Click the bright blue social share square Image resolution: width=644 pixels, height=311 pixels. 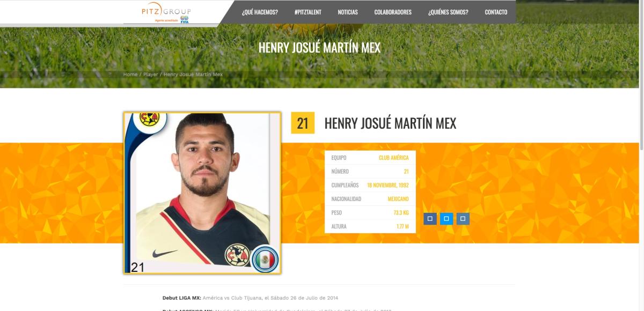point(447,219)
